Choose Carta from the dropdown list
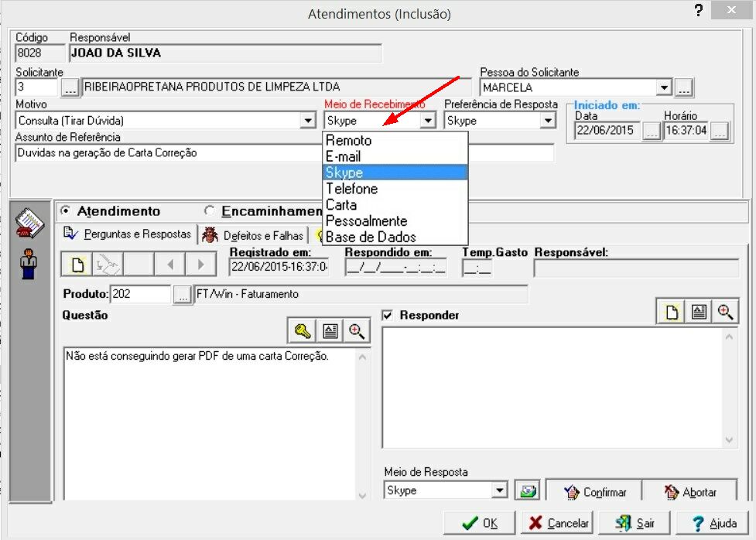 click(x=395, y=205)
